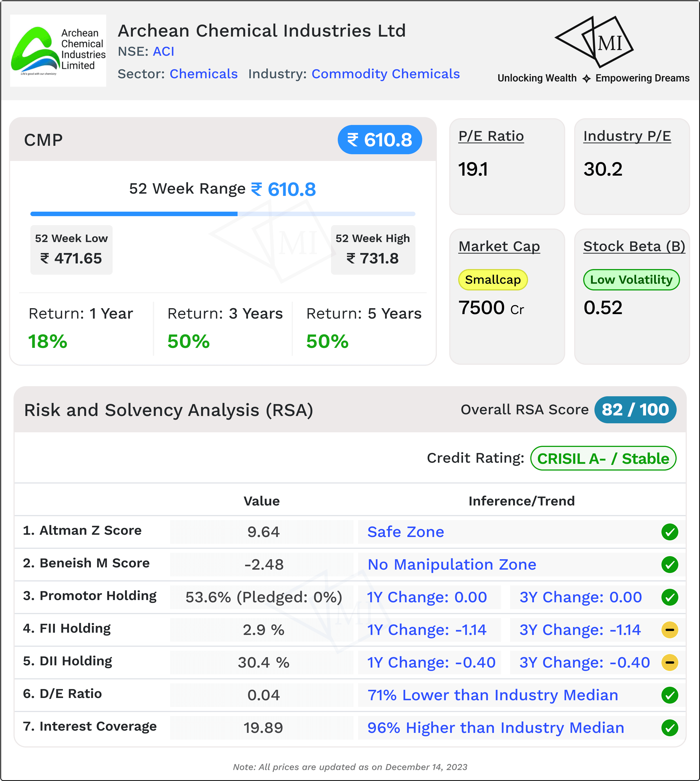
Task: Click the P/E Ratio heading
Action: coord(491,136)
